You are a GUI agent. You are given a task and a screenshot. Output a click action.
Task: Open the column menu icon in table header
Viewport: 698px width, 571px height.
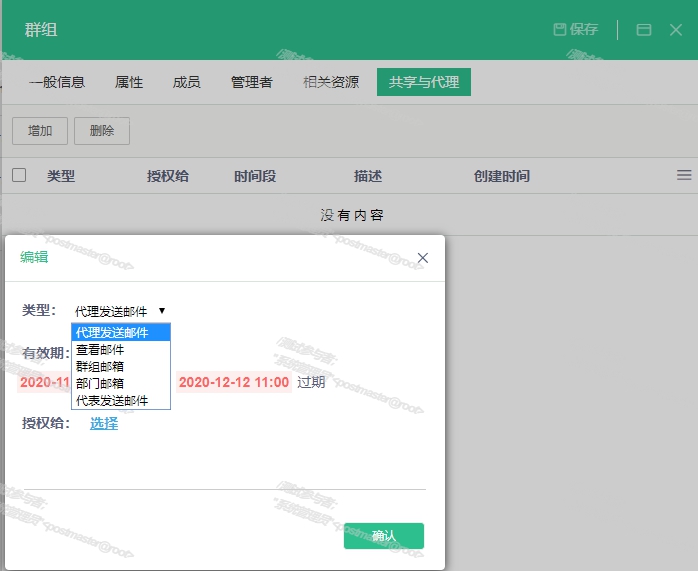pos(684,175)
